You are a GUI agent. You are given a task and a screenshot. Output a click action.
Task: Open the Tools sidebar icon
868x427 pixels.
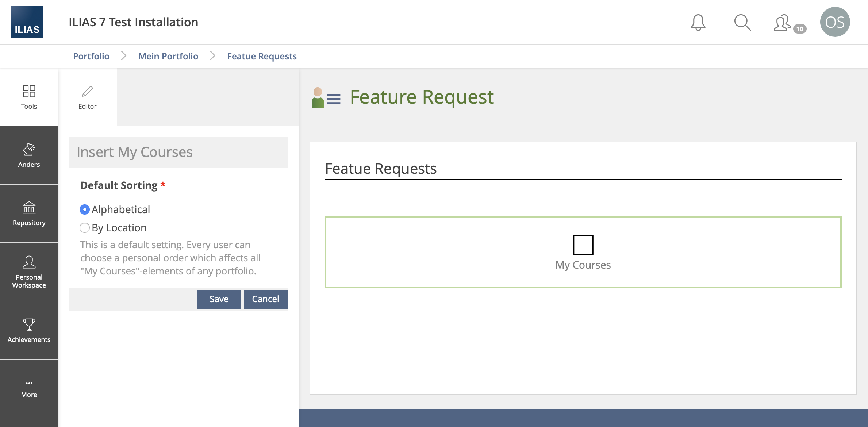coord(29,97)
